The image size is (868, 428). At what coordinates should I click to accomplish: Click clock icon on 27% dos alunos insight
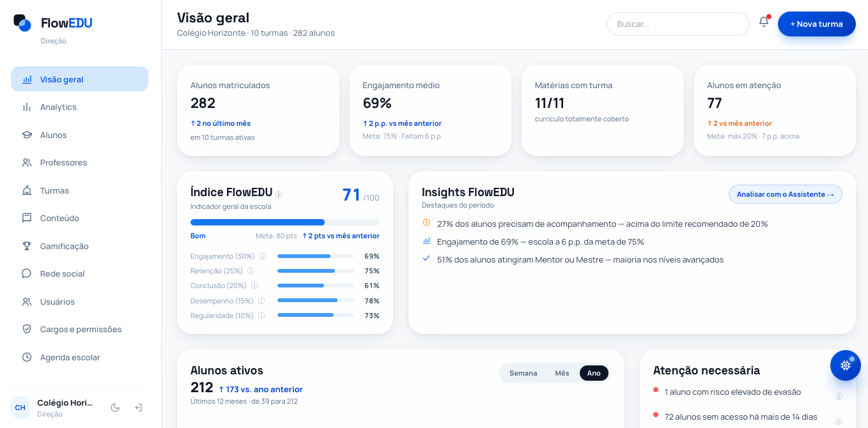click(426, 223)
